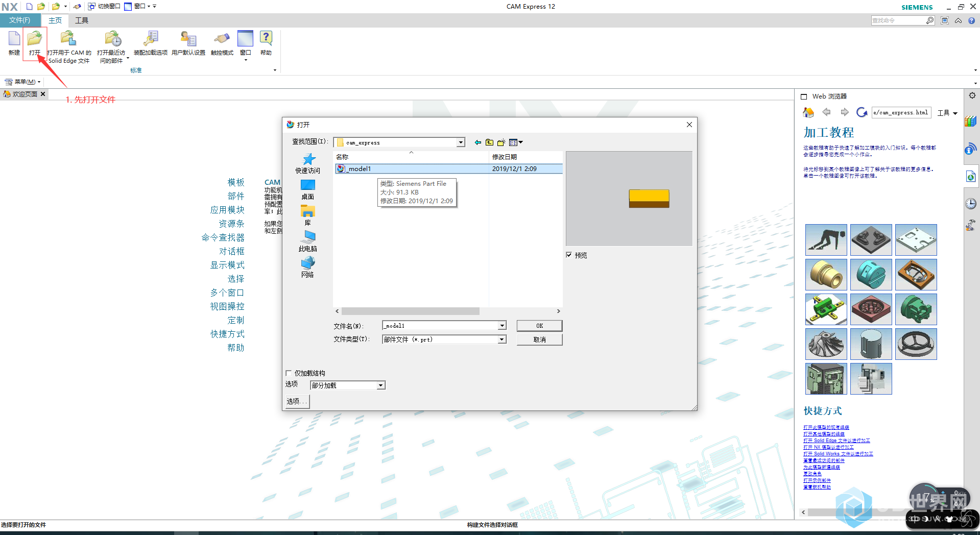Click the 选项... button
The image size is (980, 535).
(x=297, y=401)
